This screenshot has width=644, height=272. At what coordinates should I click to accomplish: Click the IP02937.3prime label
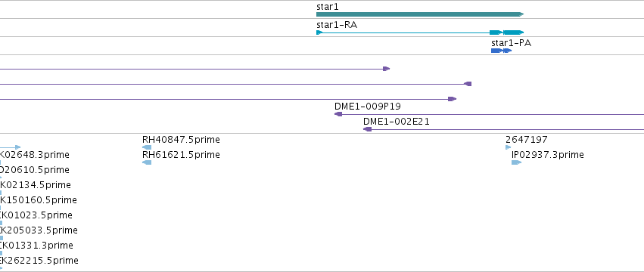pos(547,155)
